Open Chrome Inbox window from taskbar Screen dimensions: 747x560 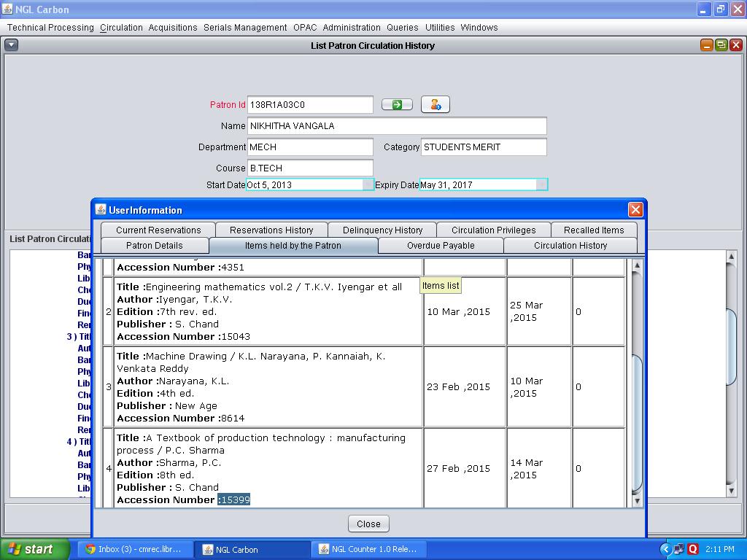coord(137,549)
